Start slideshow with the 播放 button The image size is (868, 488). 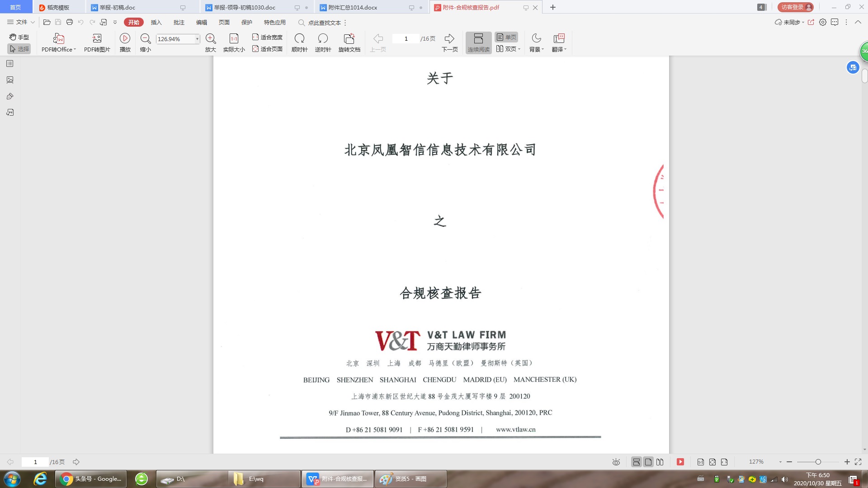tap(125, 43)
